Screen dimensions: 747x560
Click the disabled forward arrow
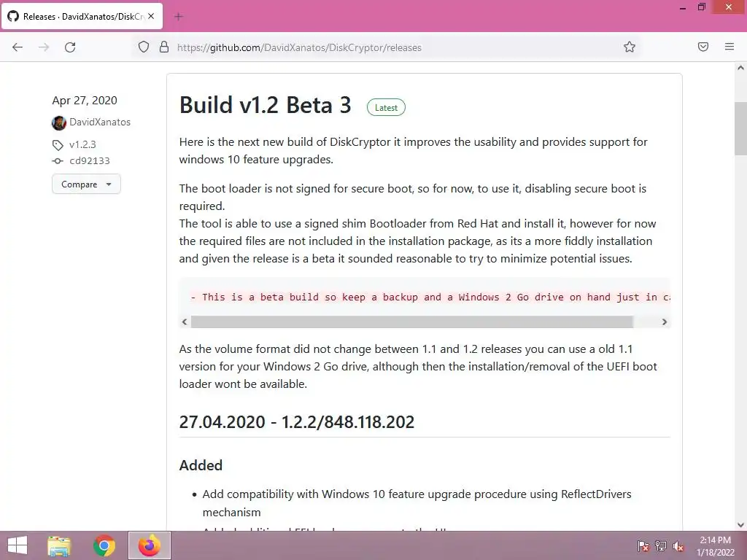[44, 47]
